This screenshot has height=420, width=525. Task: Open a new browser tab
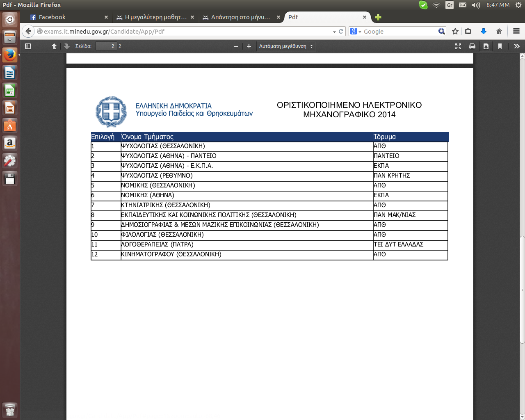tap(378, 17)
